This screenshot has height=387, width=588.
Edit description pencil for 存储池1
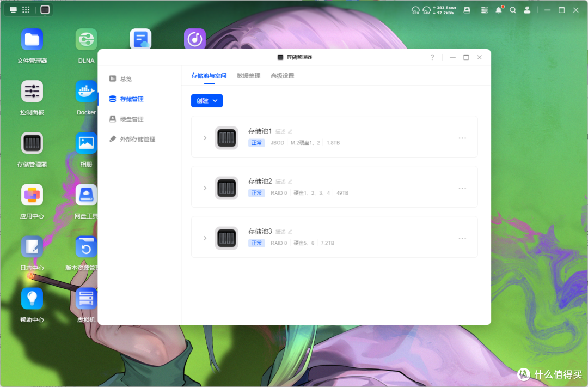coord(290,131)
